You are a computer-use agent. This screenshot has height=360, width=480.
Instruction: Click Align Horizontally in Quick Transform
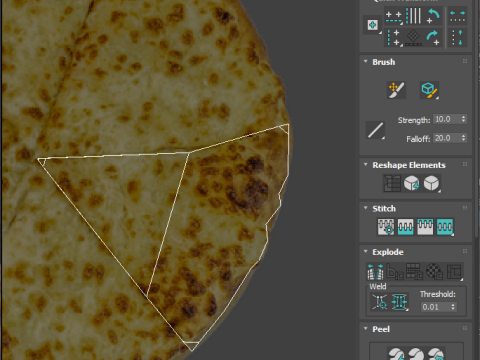[394, 16]
